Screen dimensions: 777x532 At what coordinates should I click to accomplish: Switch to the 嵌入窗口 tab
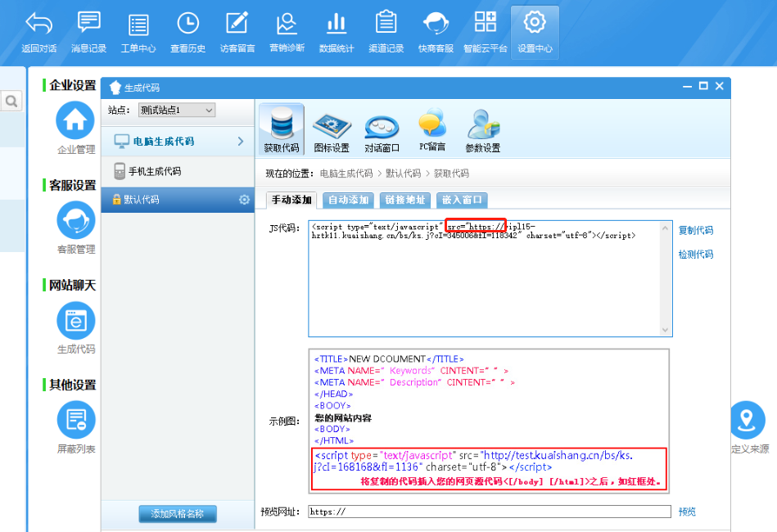(462, 200)
